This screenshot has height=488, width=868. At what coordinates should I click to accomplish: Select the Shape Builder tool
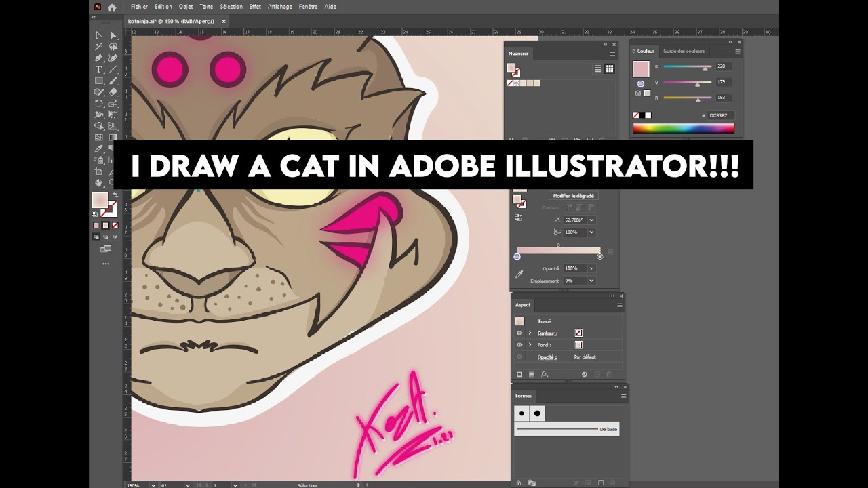[x=99, y=126]
